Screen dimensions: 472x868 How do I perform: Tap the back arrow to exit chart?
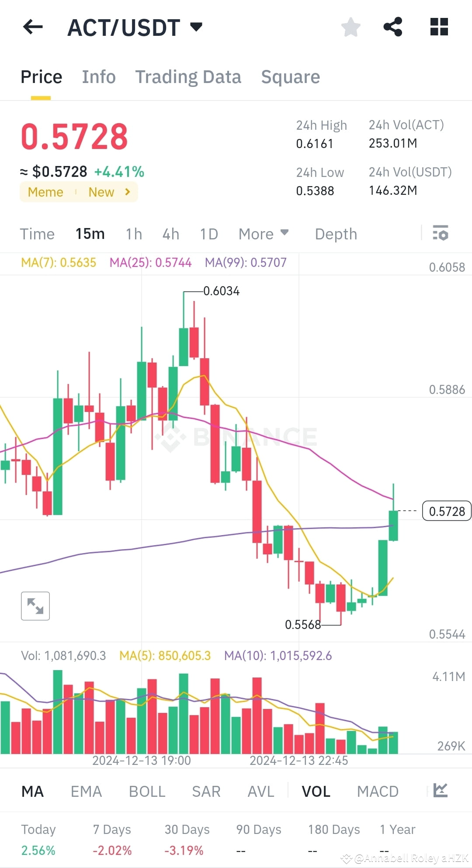(x=33, y=27)
